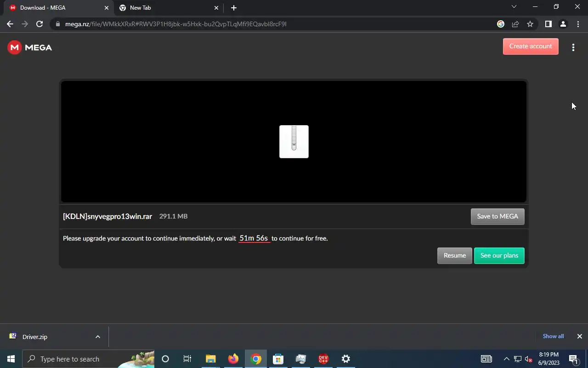Viewport: 588px width, 368px height.
Task: Show hidden system tray icons
Action: click(507, 359)
